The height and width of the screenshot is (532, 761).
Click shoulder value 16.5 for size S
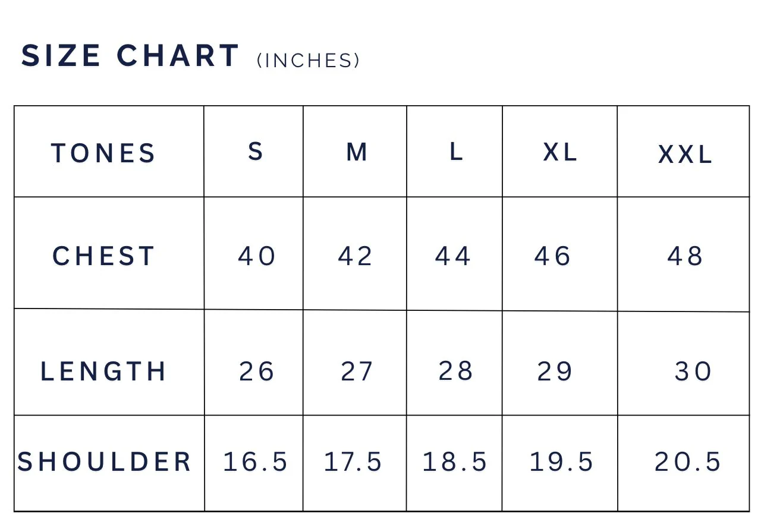pyautogui.click(x=256, y=462)
